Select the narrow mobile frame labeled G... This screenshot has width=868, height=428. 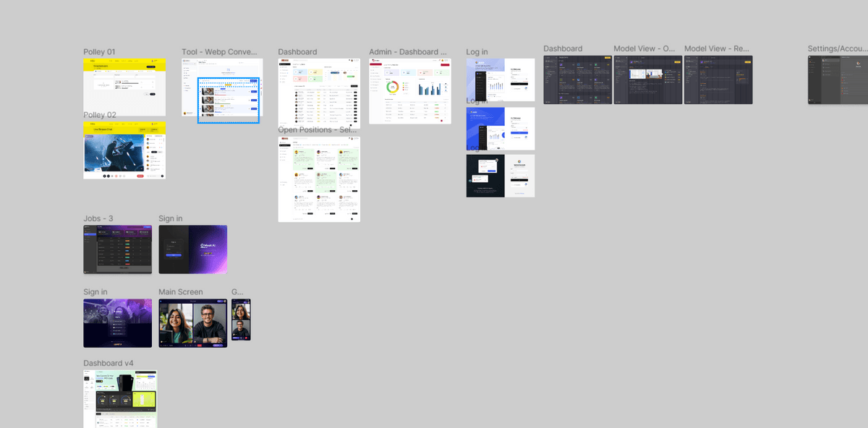click(x=241, y=320)
